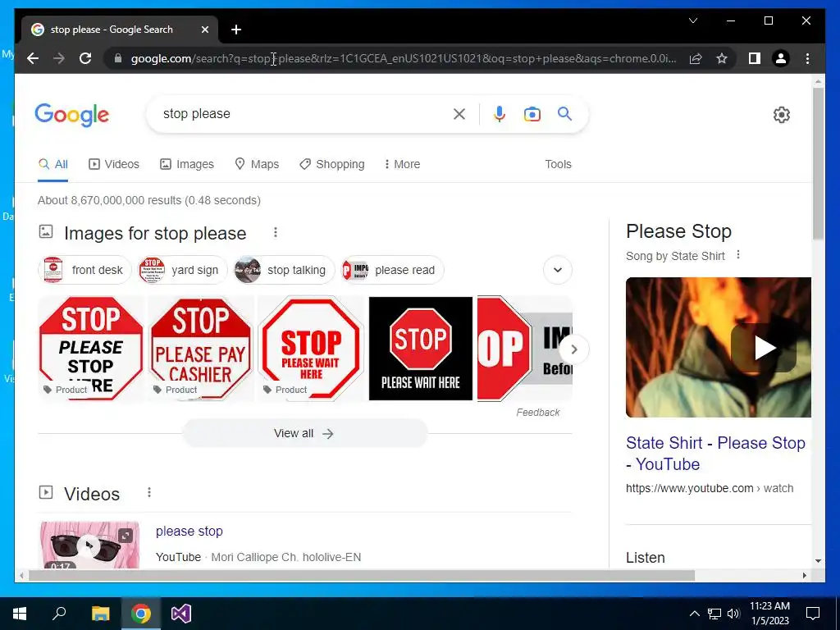Click the magnifying glass search button
The height and width of the screenshot is (630, 840).
tap(564, 113)
